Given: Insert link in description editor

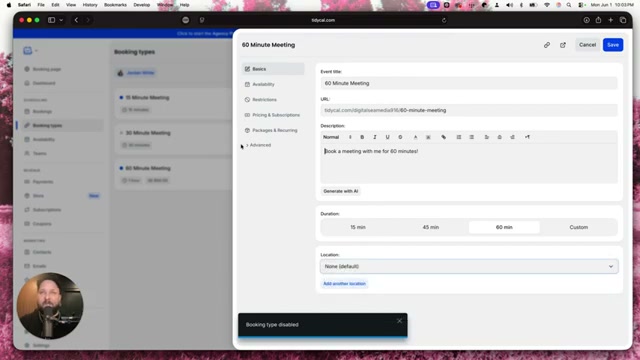Looking at the screenshot, I should [x=444, y=137].
